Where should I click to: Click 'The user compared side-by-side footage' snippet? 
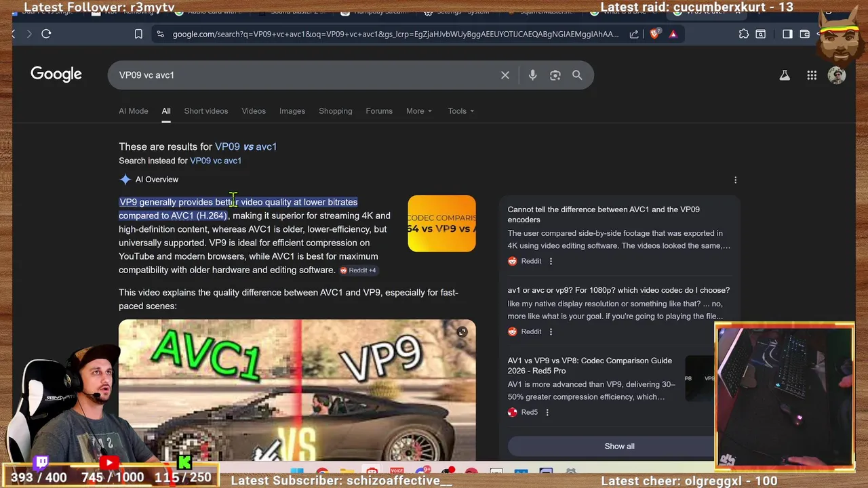click(619, 239)
